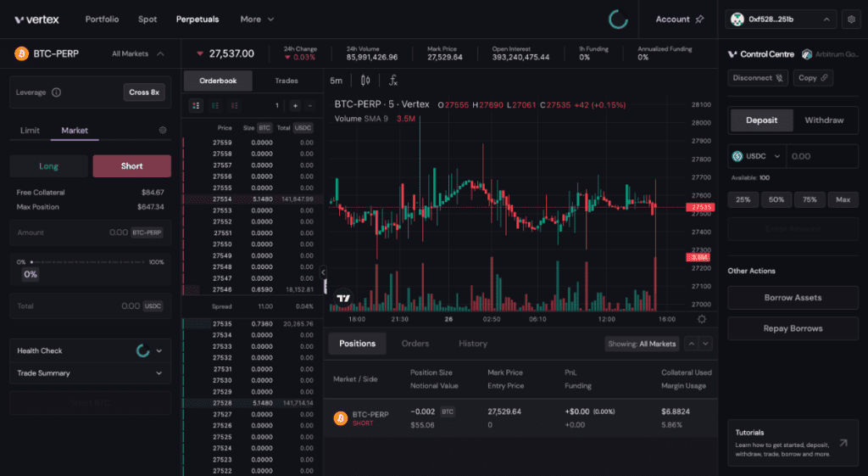868x476 pixels.
Task: Open the More menu dropdown
Action: pos(257,20)
